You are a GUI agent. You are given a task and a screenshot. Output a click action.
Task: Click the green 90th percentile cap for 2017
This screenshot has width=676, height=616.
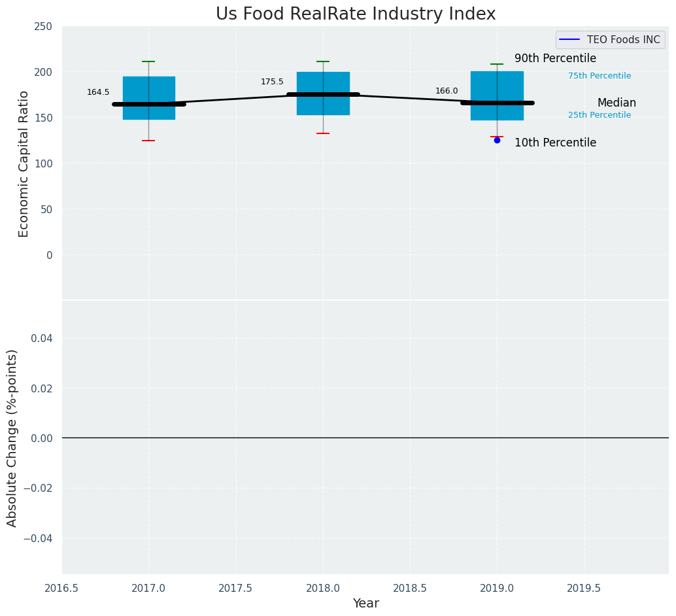(x=148, y=61)
